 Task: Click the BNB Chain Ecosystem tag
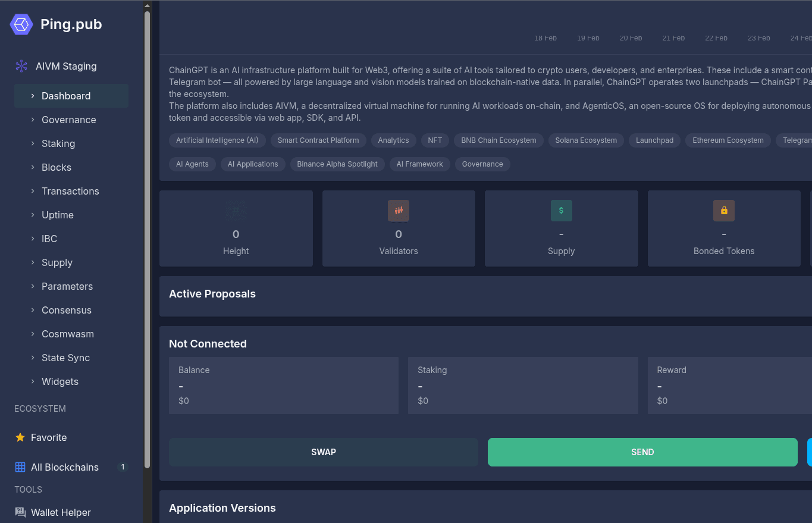pyautogui.click(x=499, y=140)
